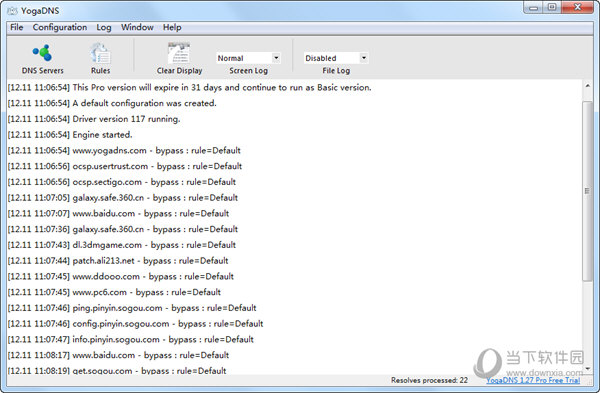Select the www.ddooo.com log entry

121,276
